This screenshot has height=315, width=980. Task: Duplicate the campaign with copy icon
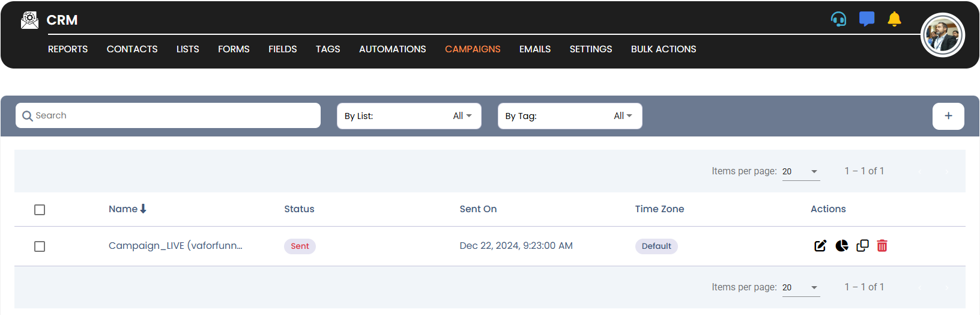coord(862,246)
